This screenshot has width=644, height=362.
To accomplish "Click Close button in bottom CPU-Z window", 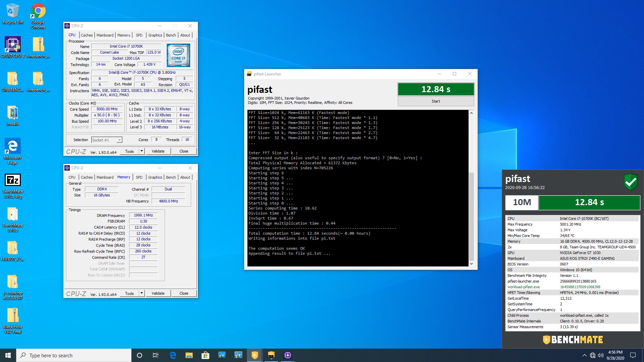I will tap(184, 293).
